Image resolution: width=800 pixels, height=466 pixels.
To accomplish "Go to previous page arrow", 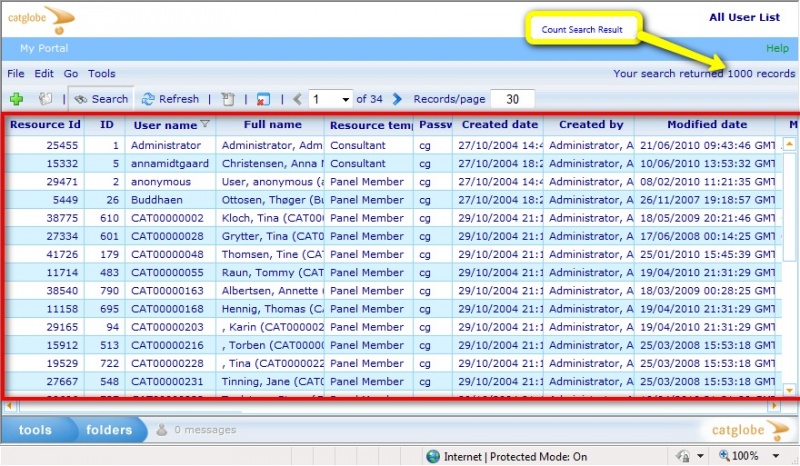I will [x=296, y=99].
